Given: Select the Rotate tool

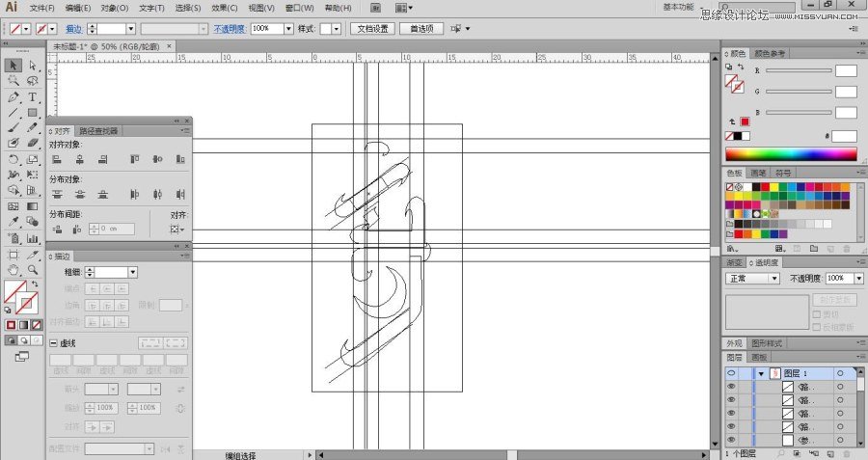Looking at the screenshot, I should point(14,159).
